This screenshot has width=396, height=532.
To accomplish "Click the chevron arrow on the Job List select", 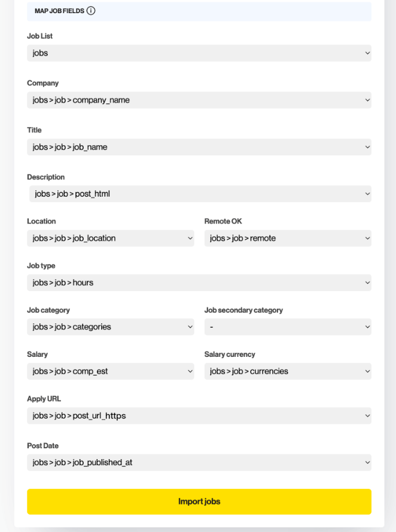I will 367,53.
